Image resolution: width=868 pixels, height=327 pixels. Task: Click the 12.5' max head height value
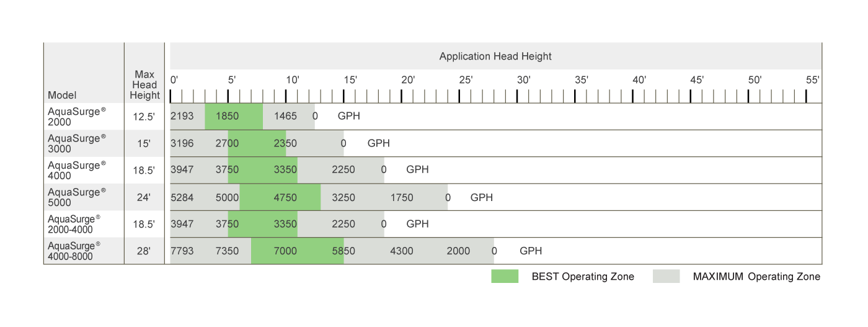(144, 116)
